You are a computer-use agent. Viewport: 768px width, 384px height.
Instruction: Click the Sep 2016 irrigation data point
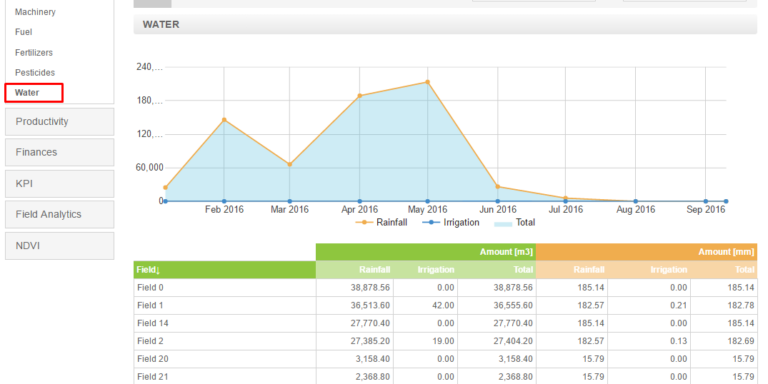click(706, 201)
